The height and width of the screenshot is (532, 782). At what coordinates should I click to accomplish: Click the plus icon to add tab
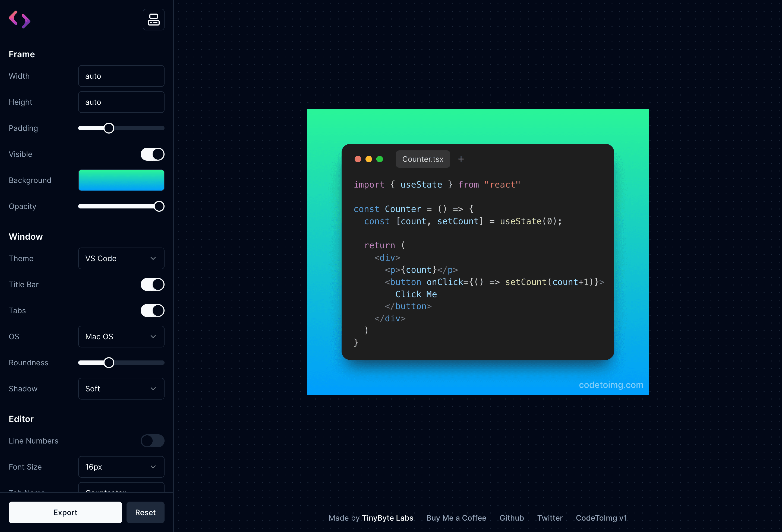point(461,159)
